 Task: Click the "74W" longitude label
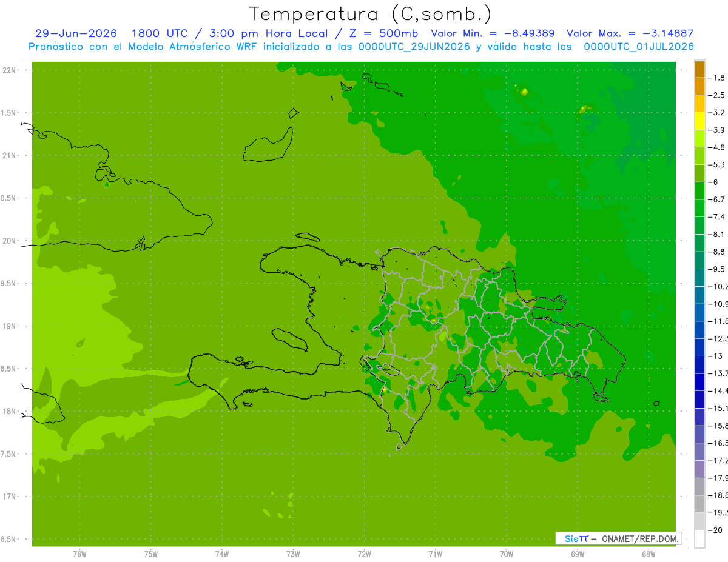222,554
